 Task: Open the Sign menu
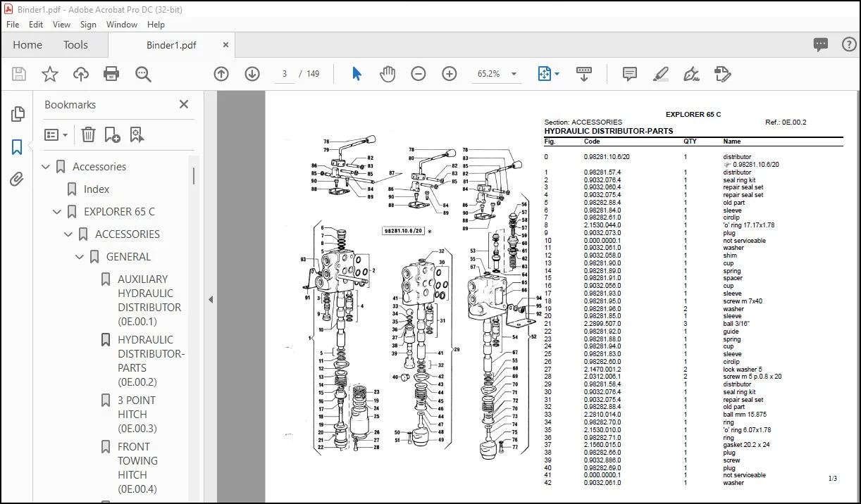pos(89,24)
